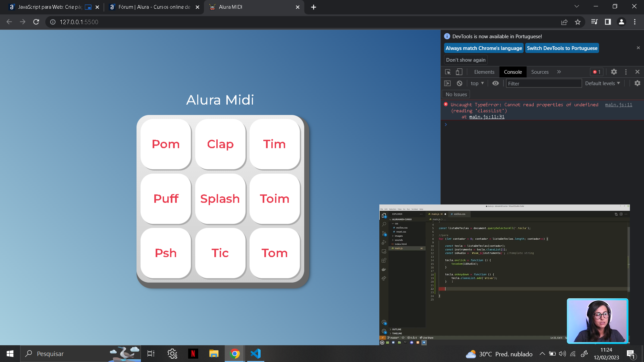The width and height of the screenshot is (644, 362).
Task: Click the inspect element picker icon in DevTools
Action: pyautogui.click(x=448, y=72)
